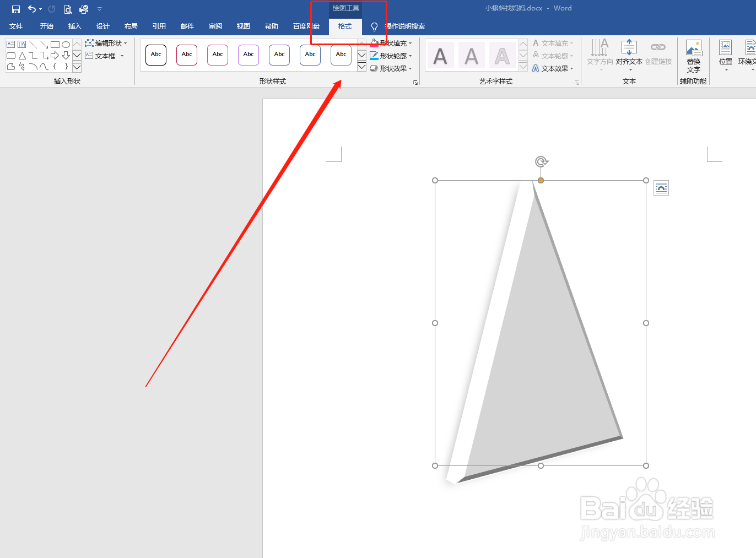This screenshot has width=756, height=558.
Task: Open the 形状效果 dropdown
Action: pyautogui.click(x=391, y=68)
